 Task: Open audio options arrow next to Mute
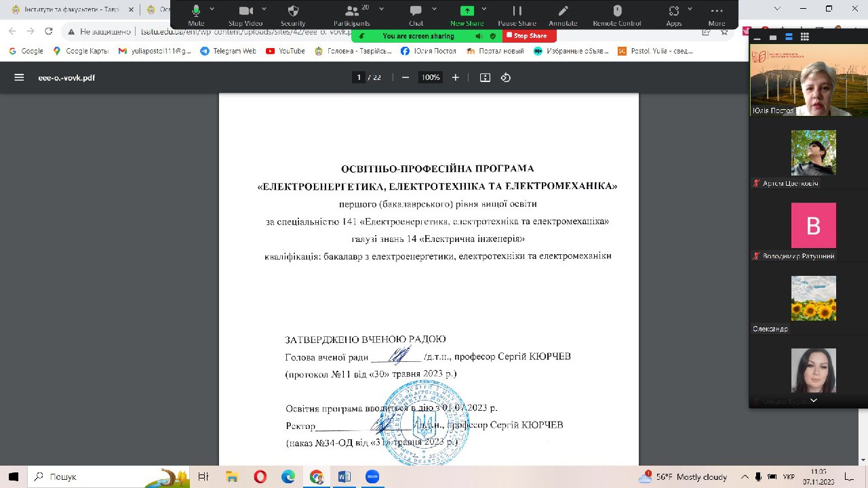[x=212, y=9]
